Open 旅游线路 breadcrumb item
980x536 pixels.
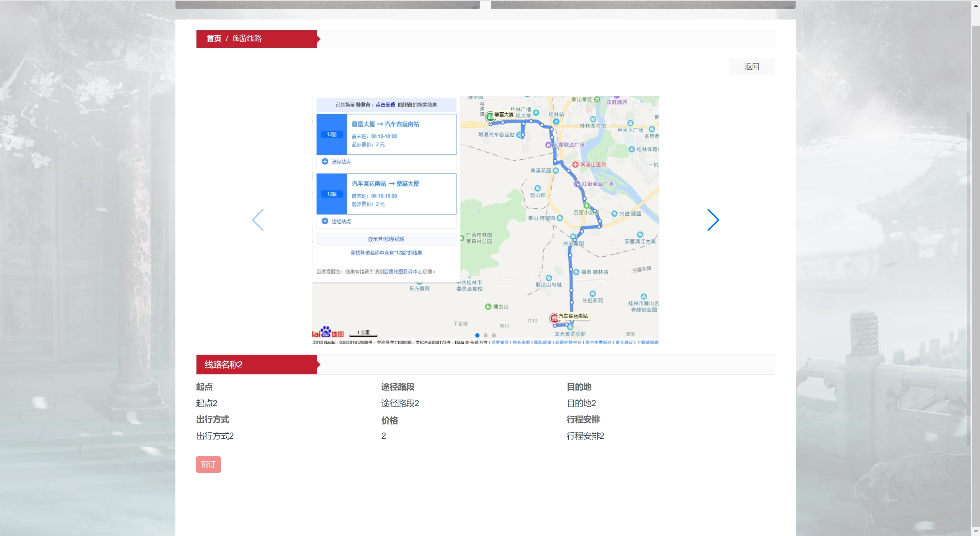(x=247, y=39)
